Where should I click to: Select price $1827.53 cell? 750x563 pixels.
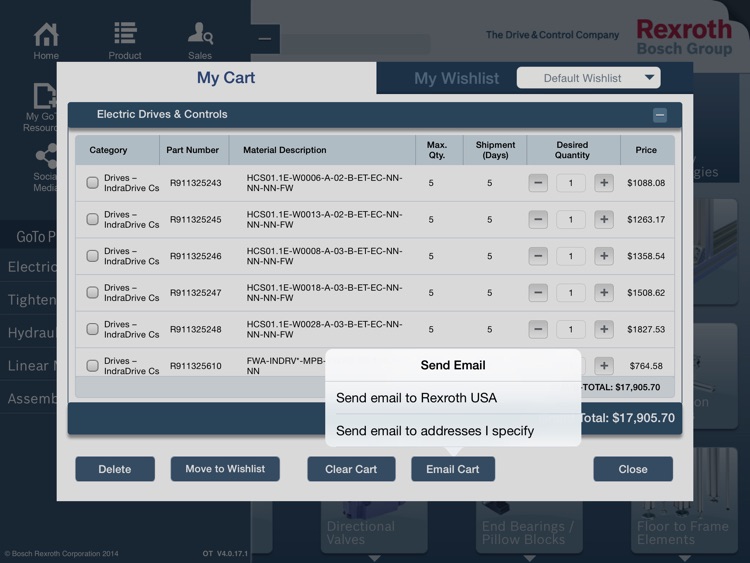(646, 329)
